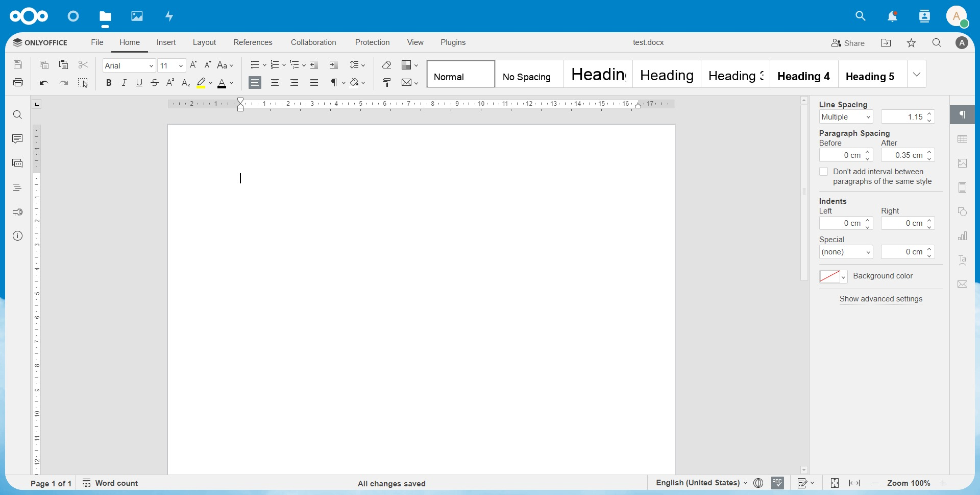Open the Find icon in left sidebar
This screenshot has width=980, height=495.
click(18, 115)
